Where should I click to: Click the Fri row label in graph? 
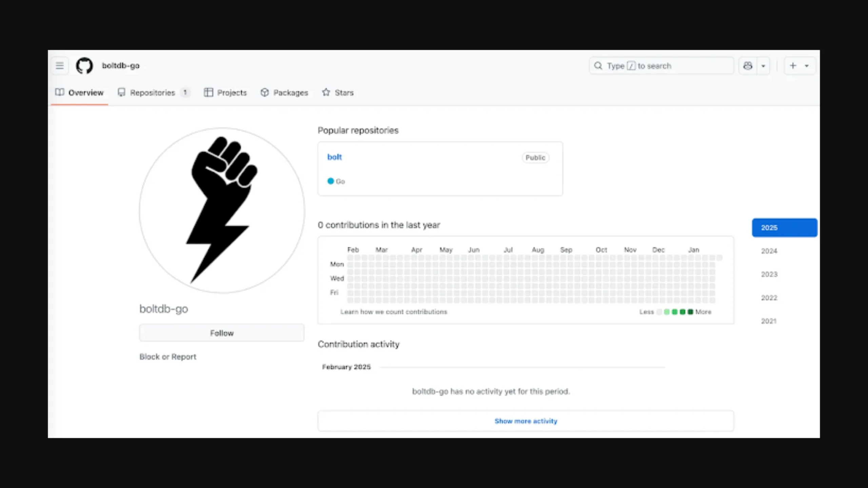[x=334, y=292]
